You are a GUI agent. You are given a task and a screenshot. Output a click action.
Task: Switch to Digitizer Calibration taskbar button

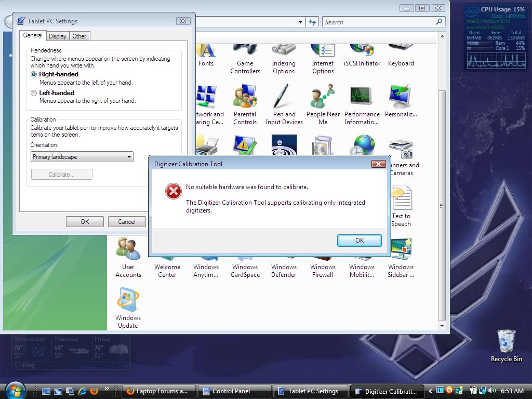tap(387, 391)
